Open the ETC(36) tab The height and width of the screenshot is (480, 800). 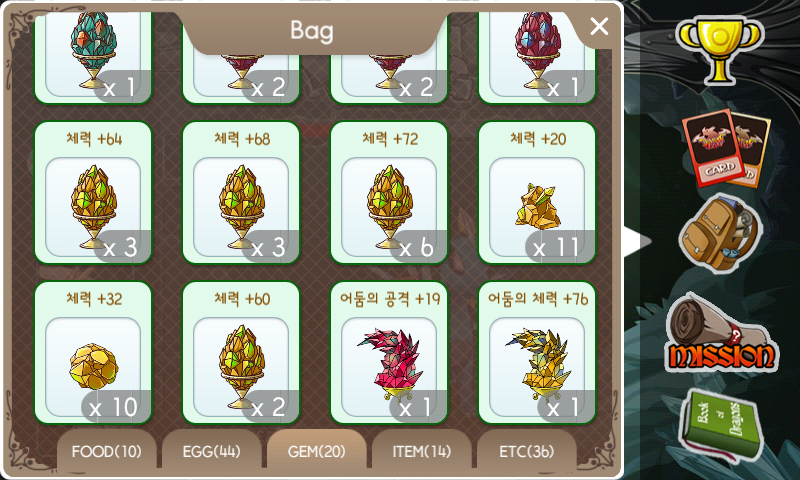point(527,449)
